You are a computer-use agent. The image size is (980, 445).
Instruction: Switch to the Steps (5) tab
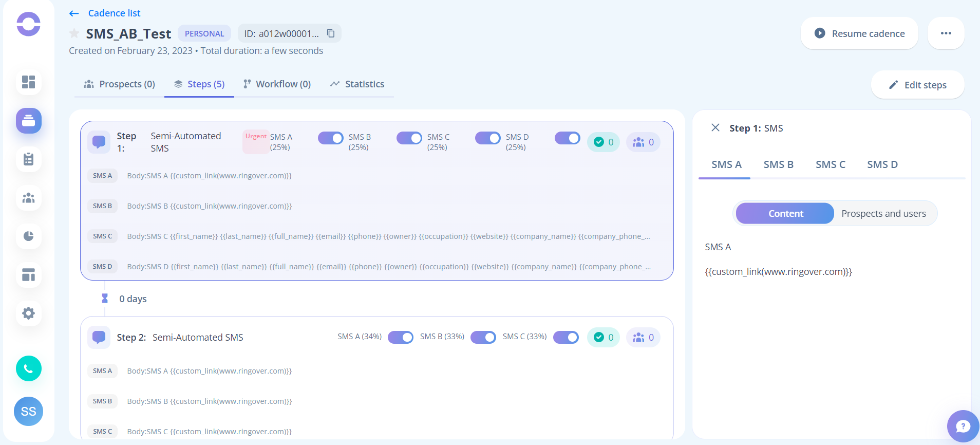199,84
